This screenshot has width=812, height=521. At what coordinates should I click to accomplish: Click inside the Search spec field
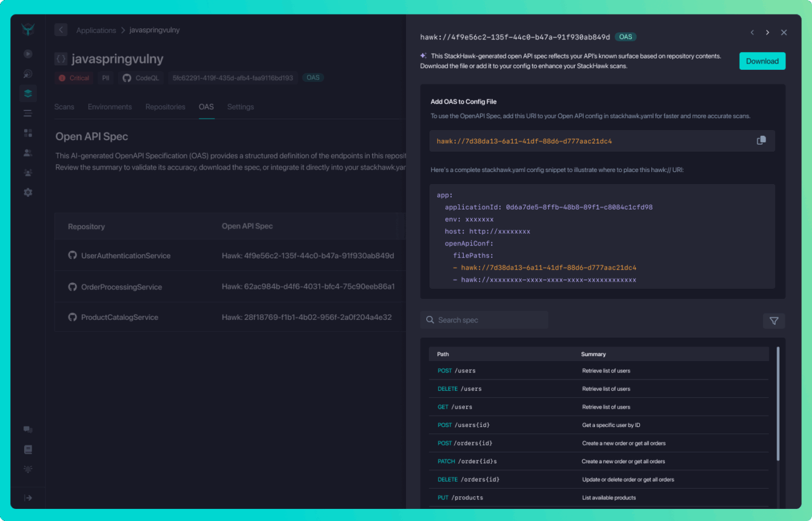pos(483,320)
